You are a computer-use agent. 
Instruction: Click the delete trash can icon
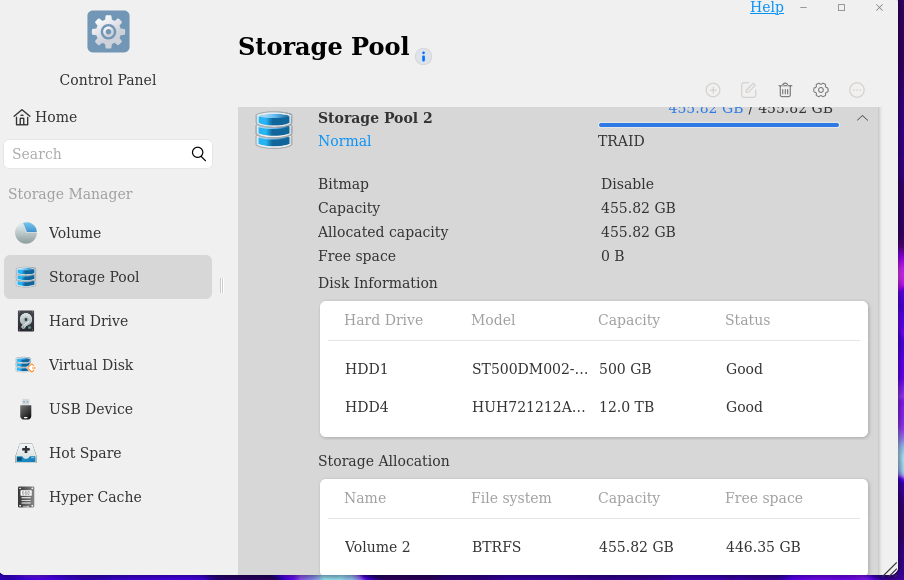pos(785,90)
